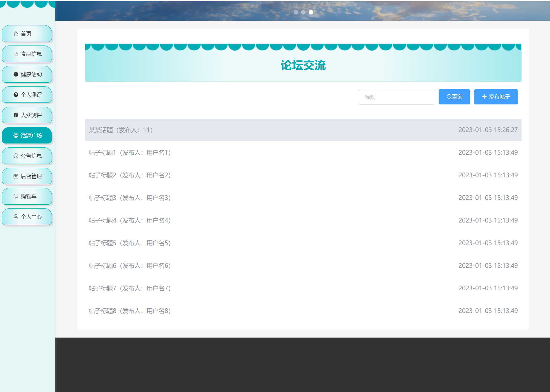The height and width of the screenshot is (392, 550).
Task: Click the info icon beside 大众测评
Action: (16, 115)
